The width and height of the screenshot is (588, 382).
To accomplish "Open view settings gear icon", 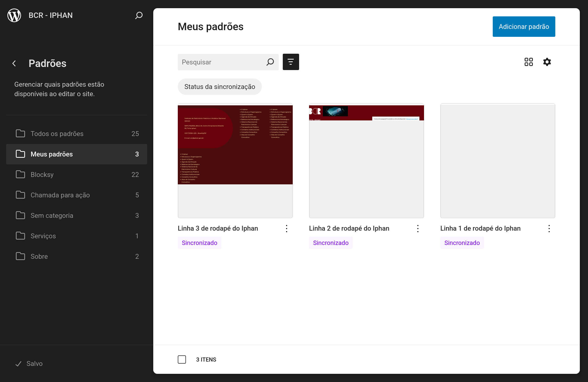I will (x=547, y=62).
